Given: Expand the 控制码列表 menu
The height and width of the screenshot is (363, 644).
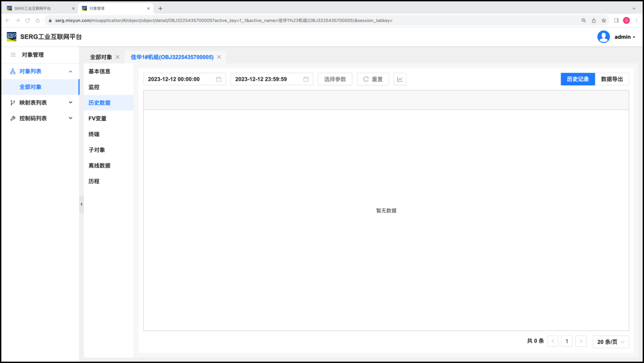Looking at the screenshot, I should 71,118.
